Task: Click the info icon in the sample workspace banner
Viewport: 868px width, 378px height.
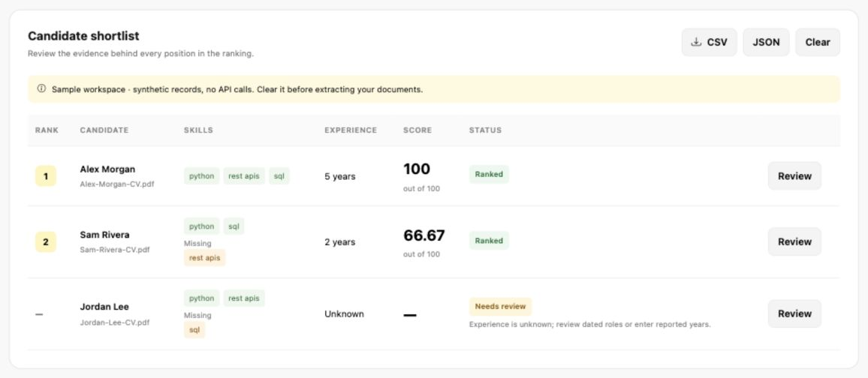Action: (41, 88)
